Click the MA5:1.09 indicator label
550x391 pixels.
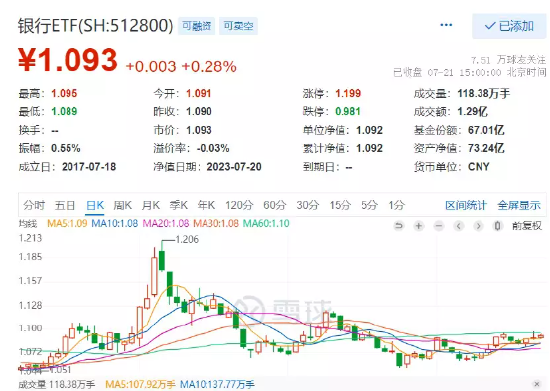pos(67,223)
